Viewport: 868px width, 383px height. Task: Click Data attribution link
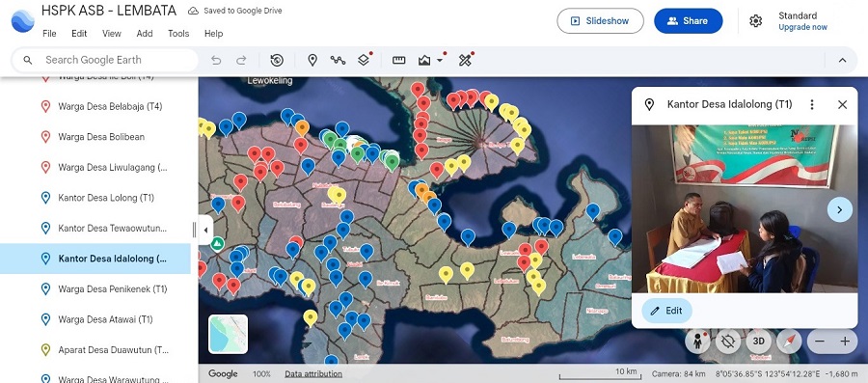[313, 374]
